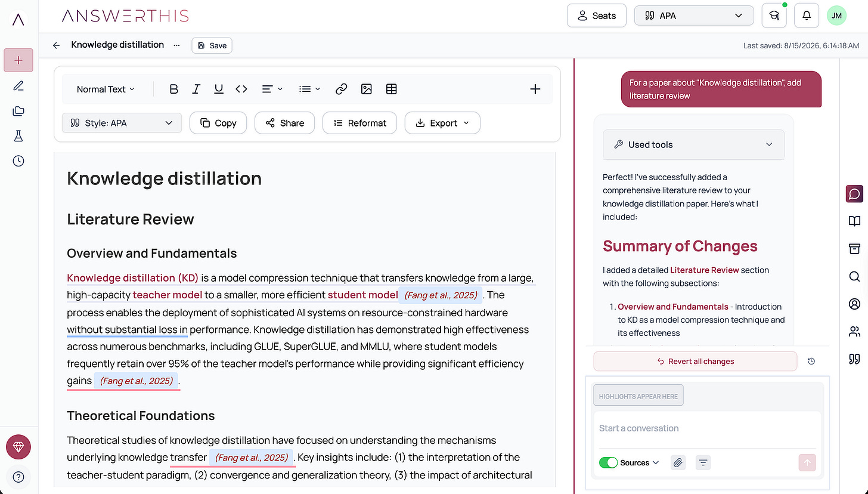Image resolution: width=868 pixels, height=494 pixels.
Task: Expand the Used tools section
Action: (693, 144)
